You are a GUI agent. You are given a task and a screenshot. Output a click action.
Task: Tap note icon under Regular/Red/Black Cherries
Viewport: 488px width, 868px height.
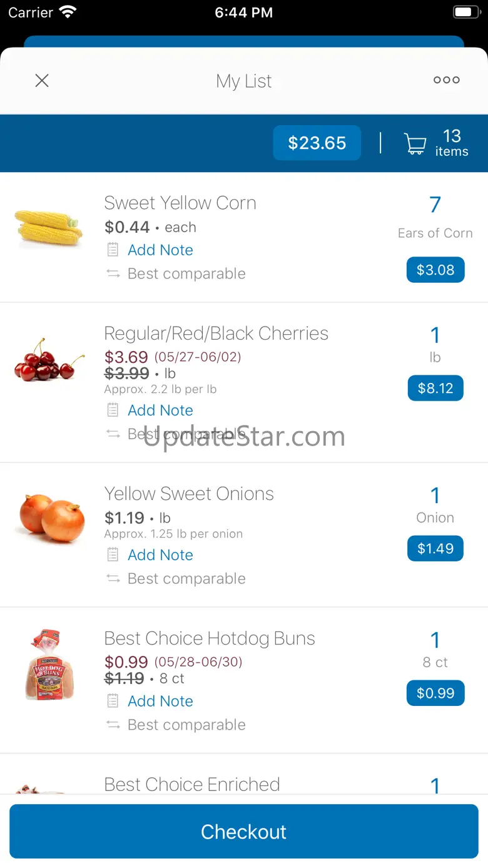113,410
